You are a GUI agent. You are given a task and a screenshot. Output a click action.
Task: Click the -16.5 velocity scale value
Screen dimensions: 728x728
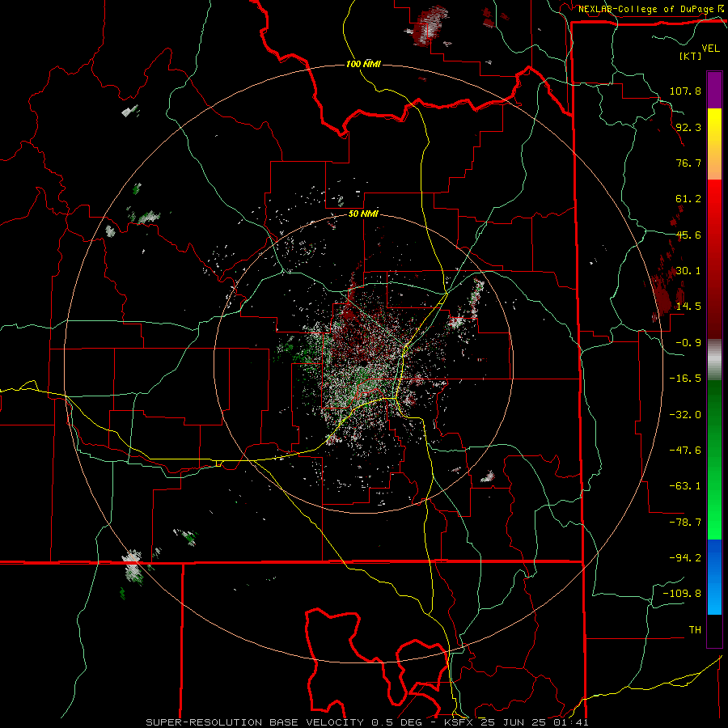[685, 379]
